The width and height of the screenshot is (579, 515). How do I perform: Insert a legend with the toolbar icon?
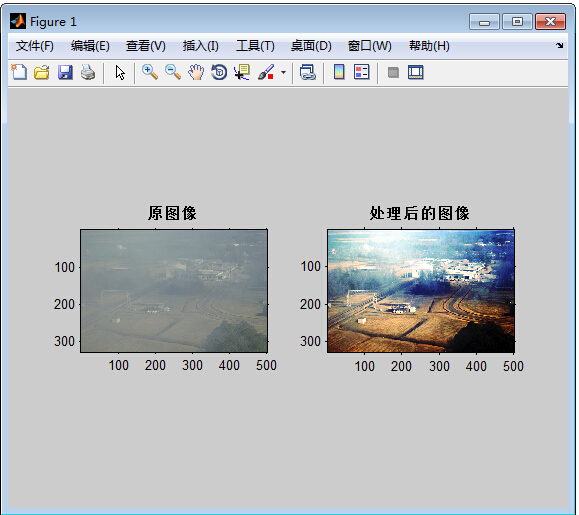362,72
